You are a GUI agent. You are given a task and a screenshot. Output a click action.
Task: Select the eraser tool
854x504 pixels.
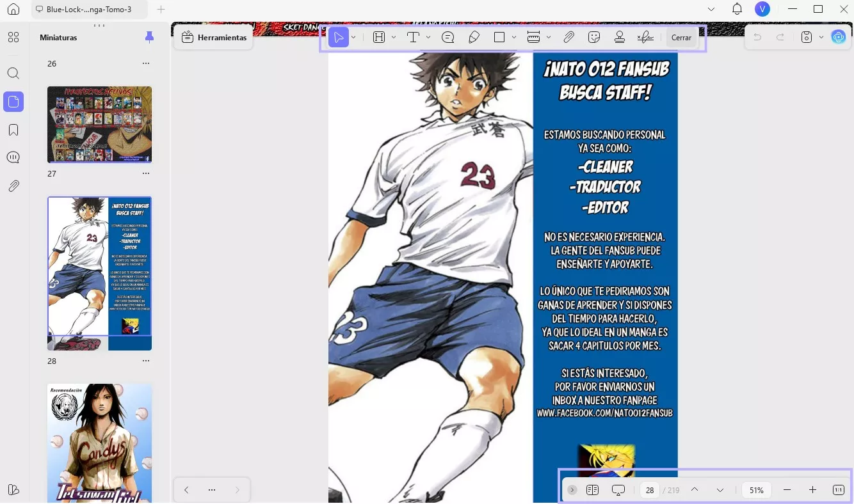(474, 38)
